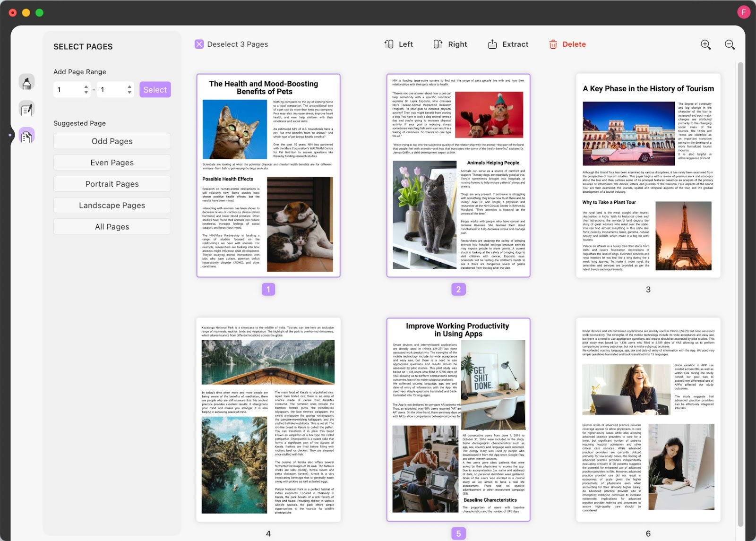
Task: Click the vertical scrollbar on right
Action: pos(740,293)
